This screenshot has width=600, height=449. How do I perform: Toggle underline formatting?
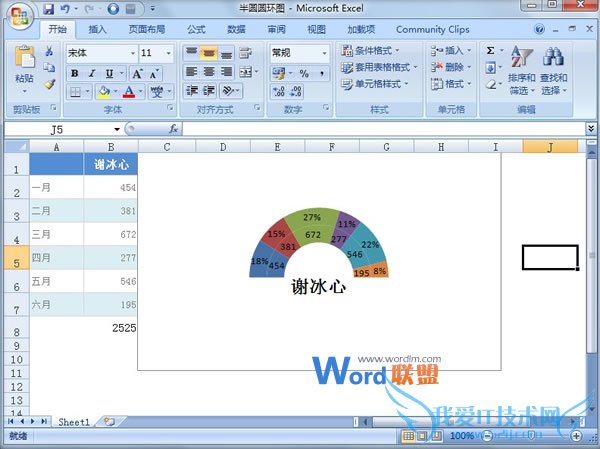tap(109, 73)
